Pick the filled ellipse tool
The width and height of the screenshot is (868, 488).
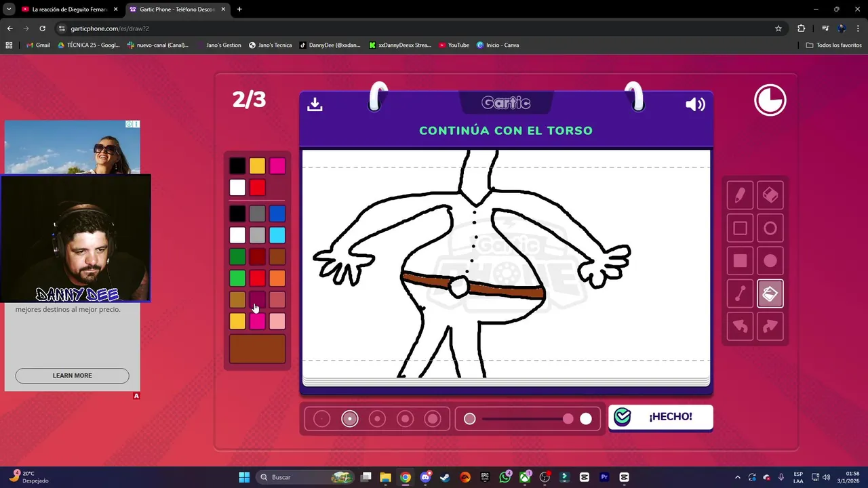coord(770,261)
